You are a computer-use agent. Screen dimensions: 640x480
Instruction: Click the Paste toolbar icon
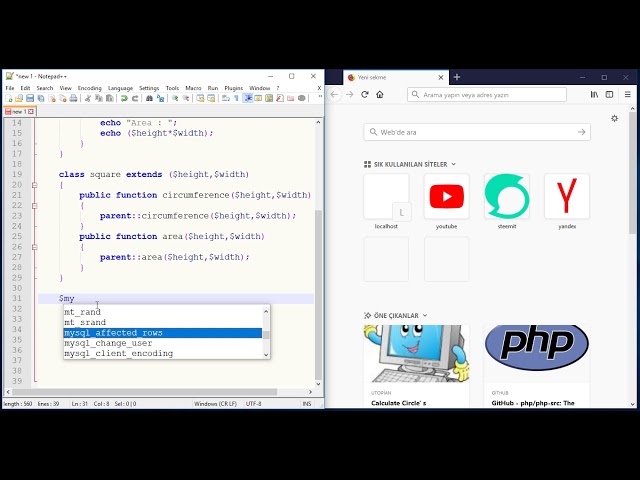pos(109,98)
